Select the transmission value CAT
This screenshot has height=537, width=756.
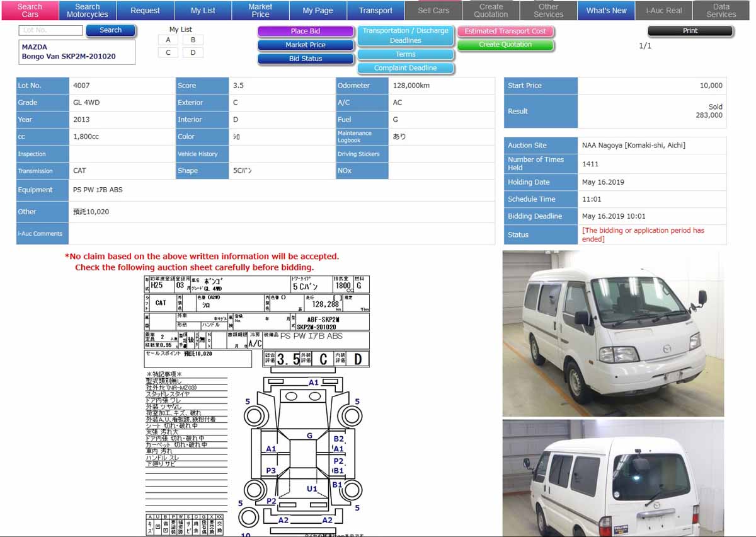pos(80,171)
